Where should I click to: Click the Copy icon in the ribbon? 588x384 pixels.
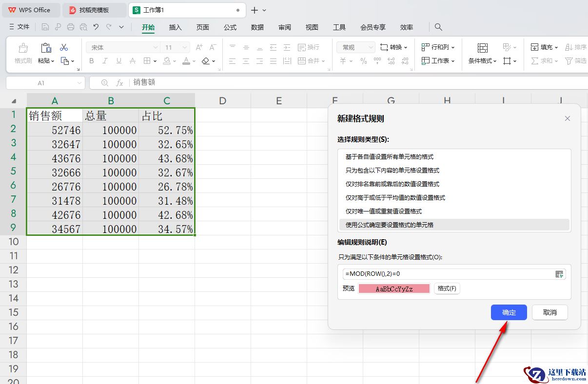point(65,61)
